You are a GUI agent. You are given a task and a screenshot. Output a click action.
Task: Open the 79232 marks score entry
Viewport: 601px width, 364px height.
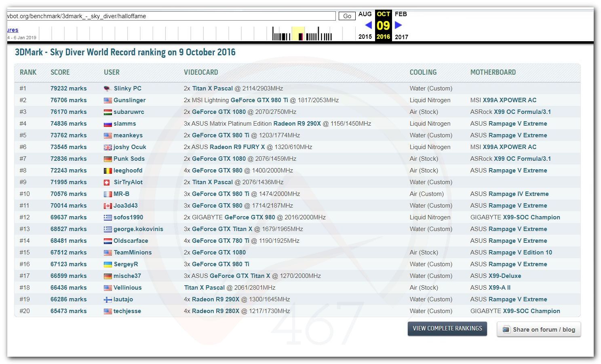[69, 88]
